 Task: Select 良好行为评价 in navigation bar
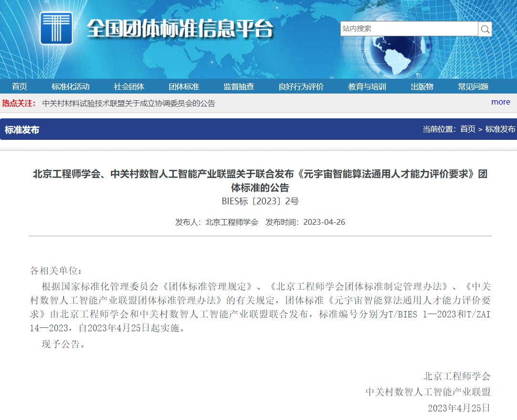point(301,86)
